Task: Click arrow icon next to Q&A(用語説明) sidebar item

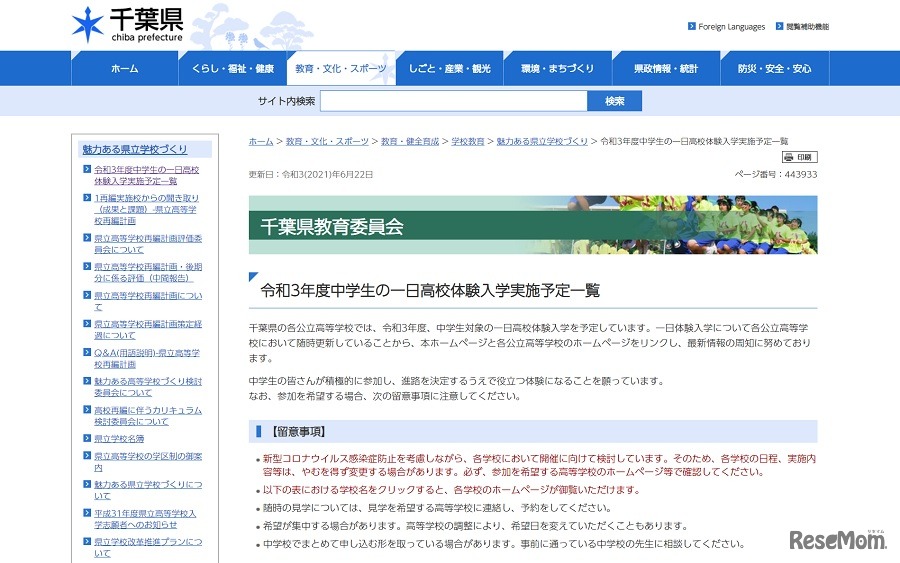Action: point(87,352)
